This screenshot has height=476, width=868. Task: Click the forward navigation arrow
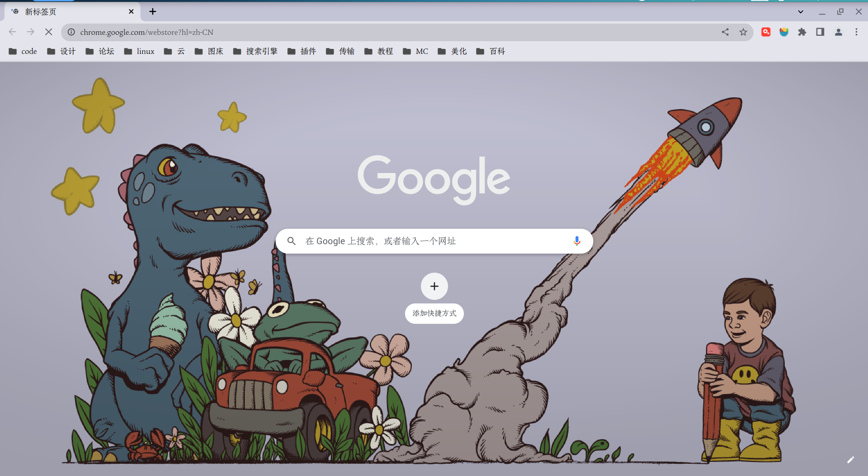(x=30, y=32)
